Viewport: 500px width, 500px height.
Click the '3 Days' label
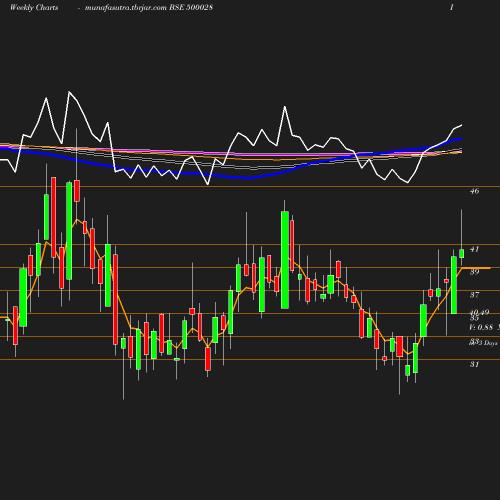coord(488,343)
